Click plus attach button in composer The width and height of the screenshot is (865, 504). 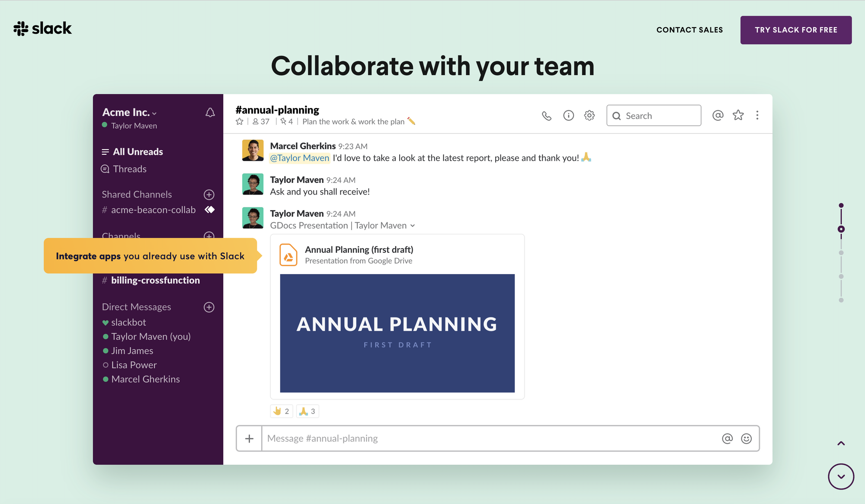point(249,439)
